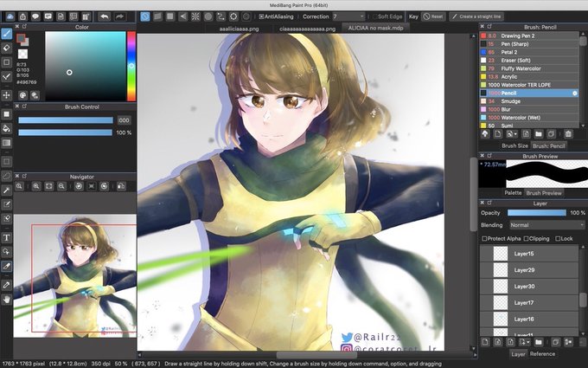Toggle visibility of Layer15

[486, 254]
